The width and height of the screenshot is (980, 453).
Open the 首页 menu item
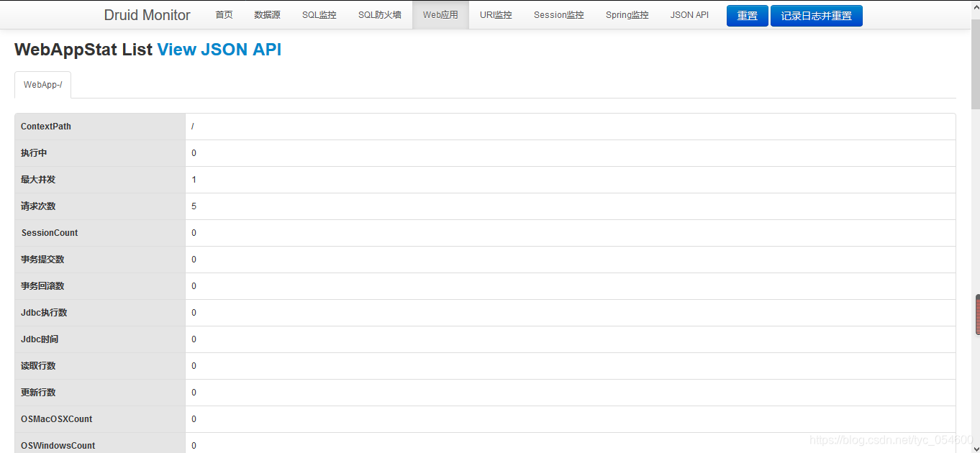click(224, 15)
